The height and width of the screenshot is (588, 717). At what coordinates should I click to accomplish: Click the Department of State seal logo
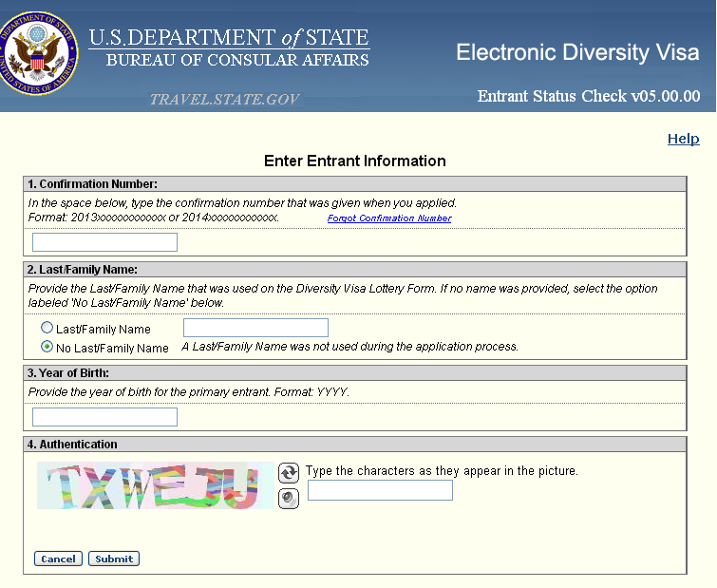pyautogui.click(x=37, y=53)
